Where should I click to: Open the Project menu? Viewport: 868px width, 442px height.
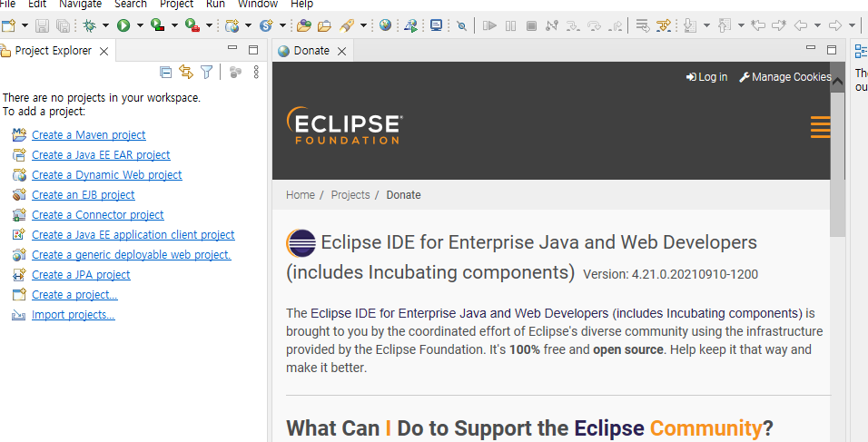[x=176, y=4]
